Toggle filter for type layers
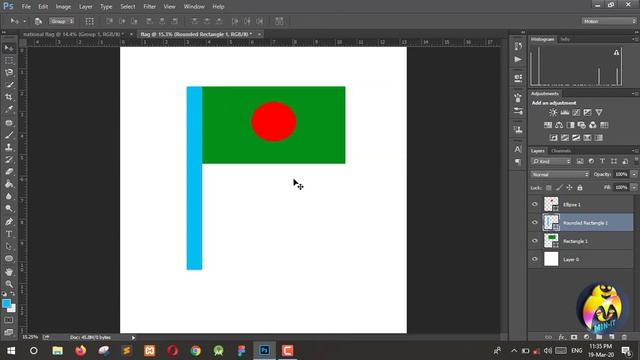This screenshot has width=640, height=360. [602, 162]
